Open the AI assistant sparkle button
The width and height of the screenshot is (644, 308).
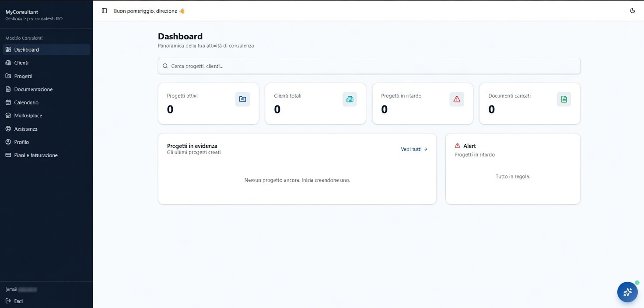(627, 292)
